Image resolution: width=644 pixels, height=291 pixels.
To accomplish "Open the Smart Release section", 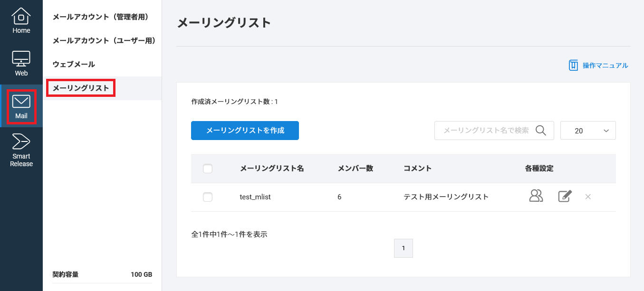I will point(21,150).
